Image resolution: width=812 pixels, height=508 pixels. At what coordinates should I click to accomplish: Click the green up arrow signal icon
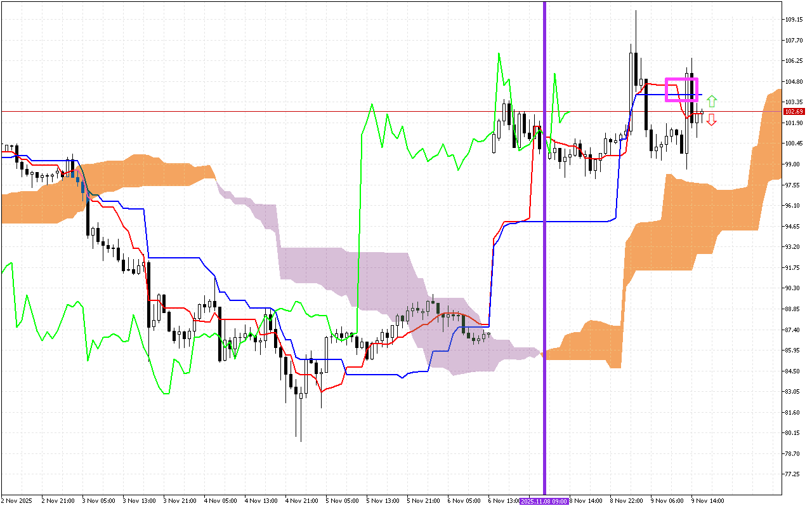click(x=712, y=100)
